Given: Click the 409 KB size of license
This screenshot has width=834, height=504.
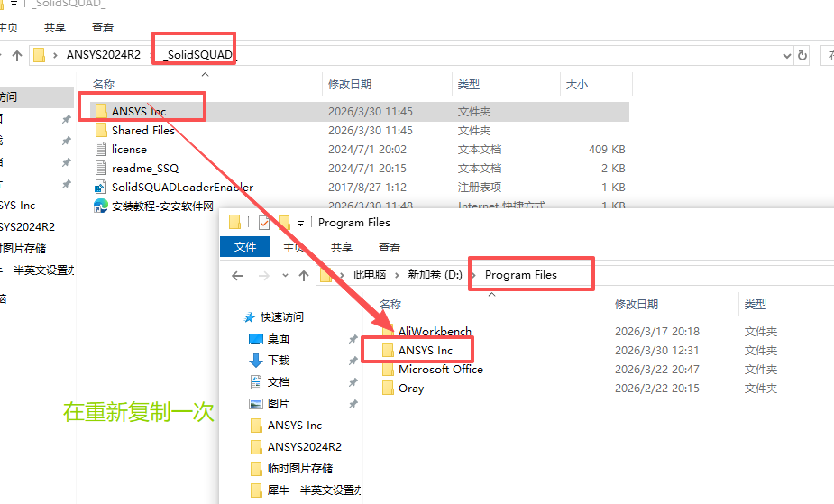Looking at the screenshot, I should coord(607,150).
